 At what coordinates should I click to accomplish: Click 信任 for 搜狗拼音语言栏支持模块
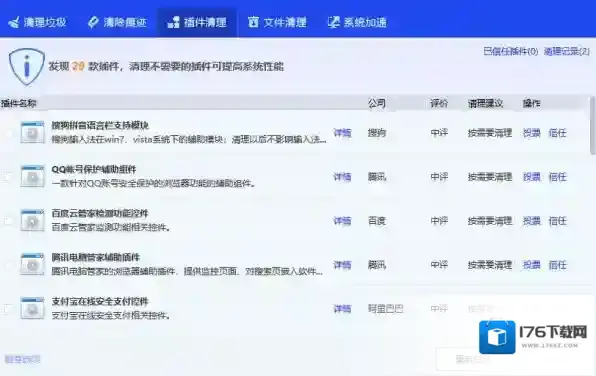(x=557, y=133)
